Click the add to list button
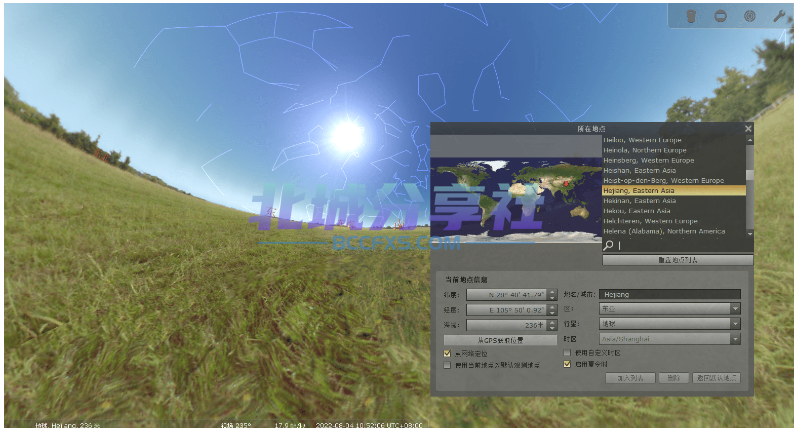 [630, 378]
